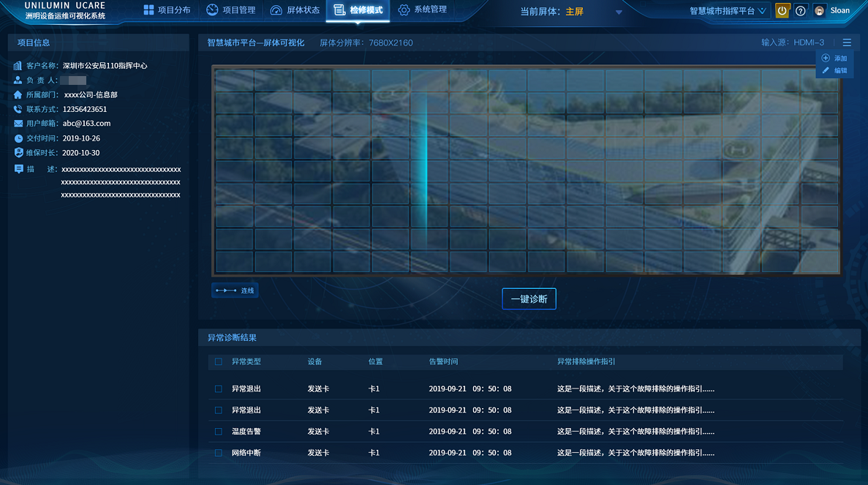Click the 连线 connection button
868x485 pixels.
click(x=234, y=290)
